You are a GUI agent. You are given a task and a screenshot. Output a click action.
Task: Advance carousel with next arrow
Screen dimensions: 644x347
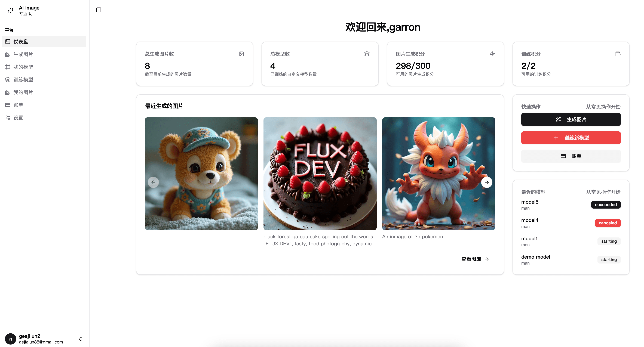pos(486,182)
